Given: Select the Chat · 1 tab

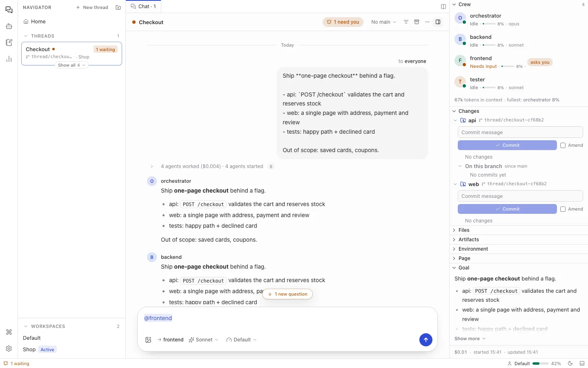Looking at the screenshot, I should 143,7.
